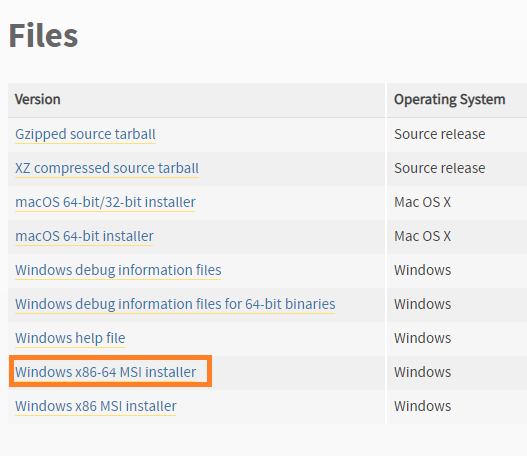Open the Gzipped source tarball link
This screenshot has width=527, height=456.
85,134
